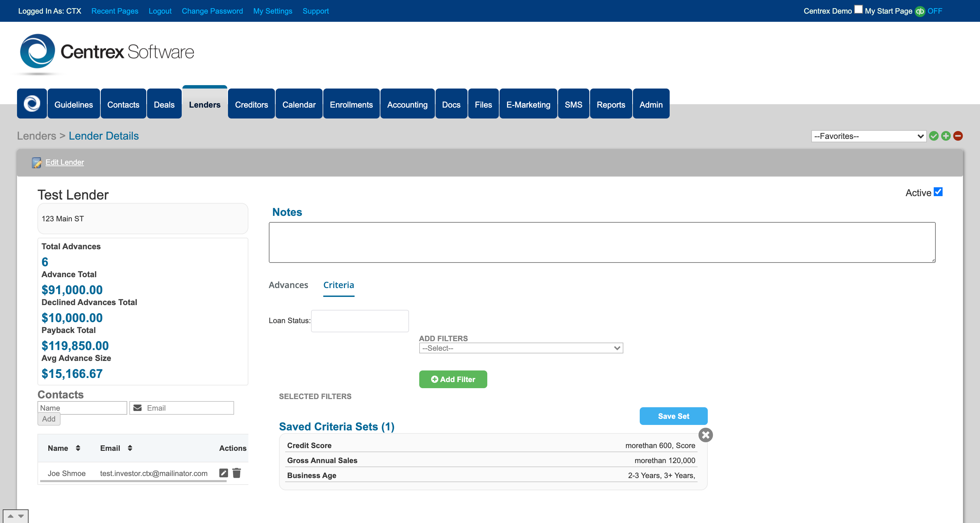
Task: Click the Lenders breadcrumb text
Action: [x=36, y=136]
